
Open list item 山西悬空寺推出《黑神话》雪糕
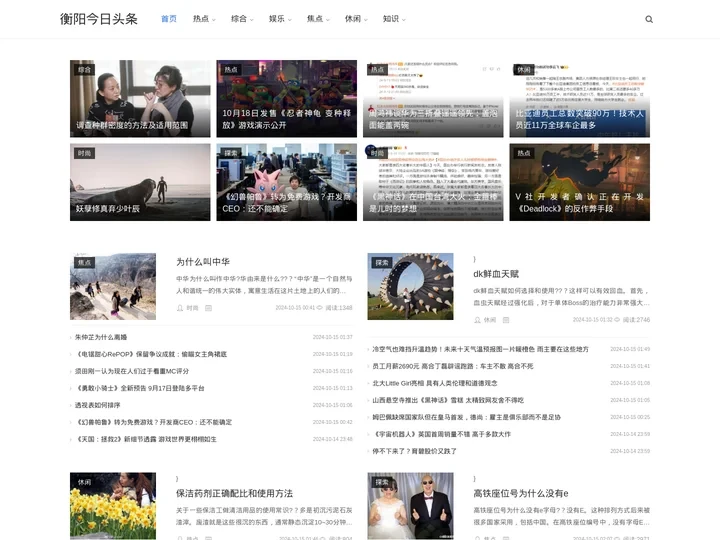pos(448,400)
